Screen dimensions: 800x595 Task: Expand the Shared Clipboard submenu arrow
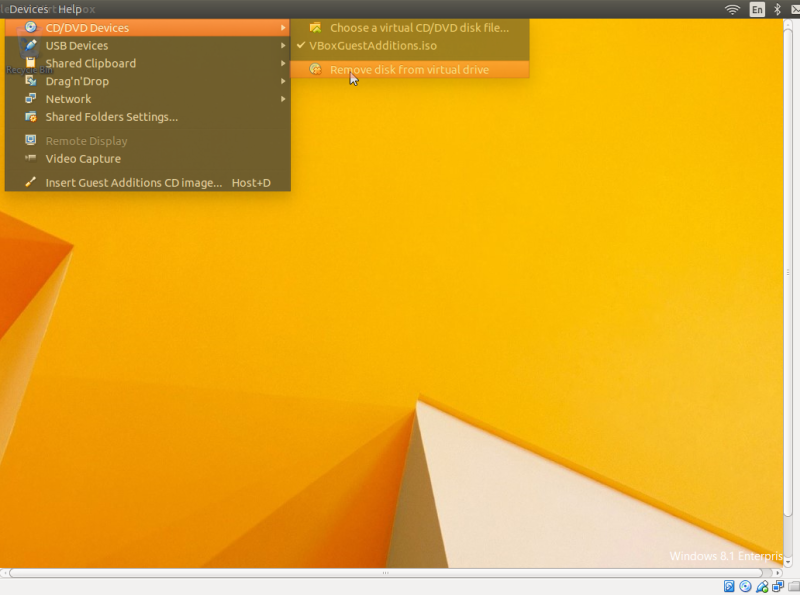283,63
